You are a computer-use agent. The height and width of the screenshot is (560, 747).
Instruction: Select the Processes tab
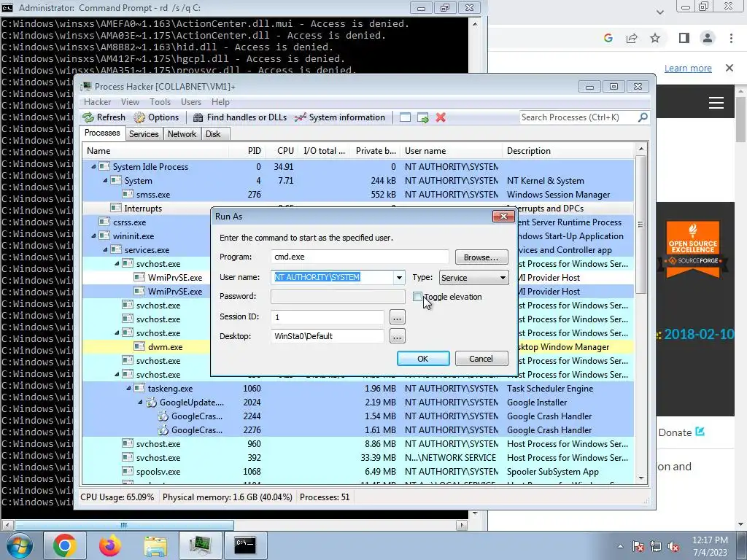pyautogui.click(x=102, y=133)
